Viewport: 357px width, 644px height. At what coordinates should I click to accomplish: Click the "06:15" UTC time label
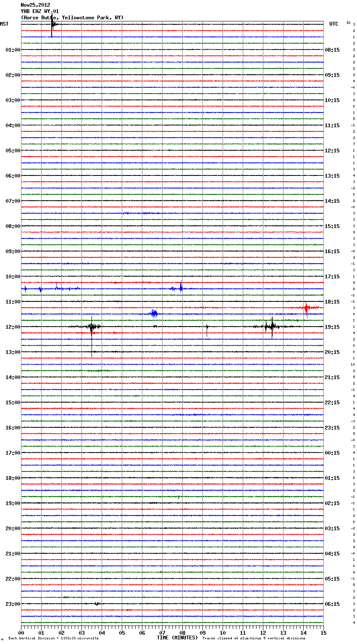(332, 604)
